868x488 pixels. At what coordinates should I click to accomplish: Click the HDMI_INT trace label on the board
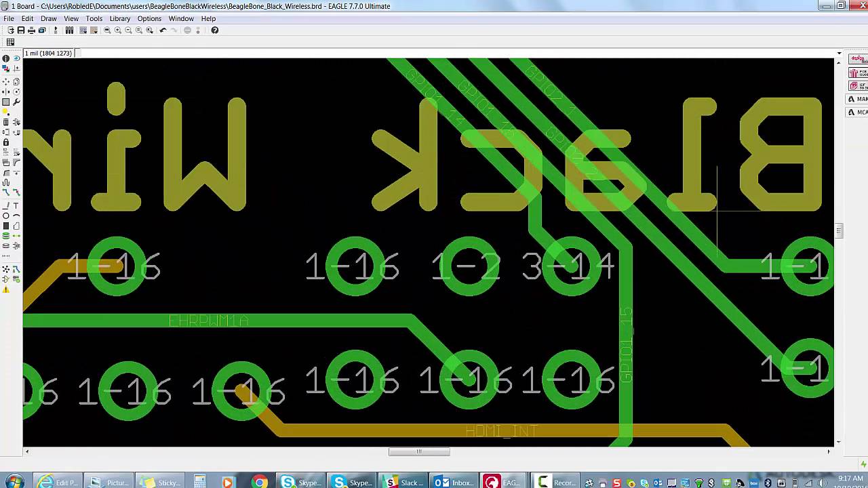(x=502, y=431)
